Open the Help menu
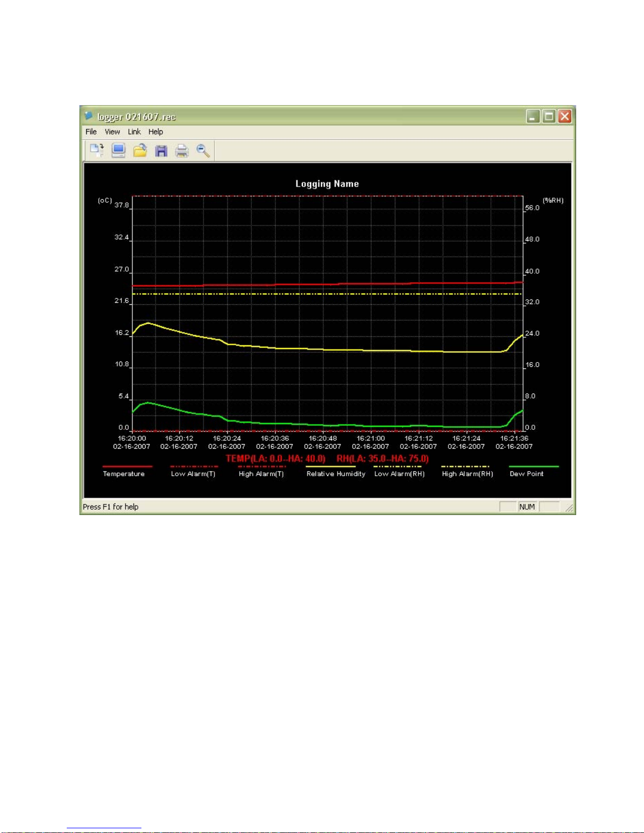 pyautogui.click(x=156, y=132)
